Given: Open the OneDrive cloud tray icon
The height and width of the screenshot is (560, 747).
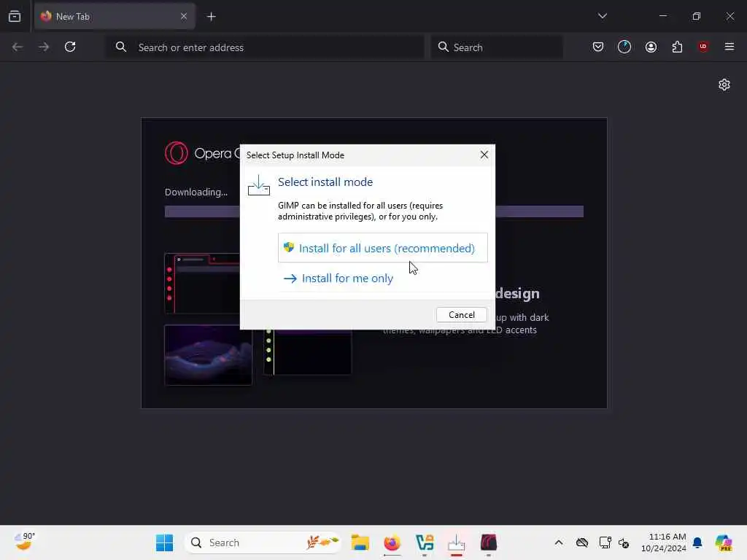Looking at the screenshot, I should [581, 542].
